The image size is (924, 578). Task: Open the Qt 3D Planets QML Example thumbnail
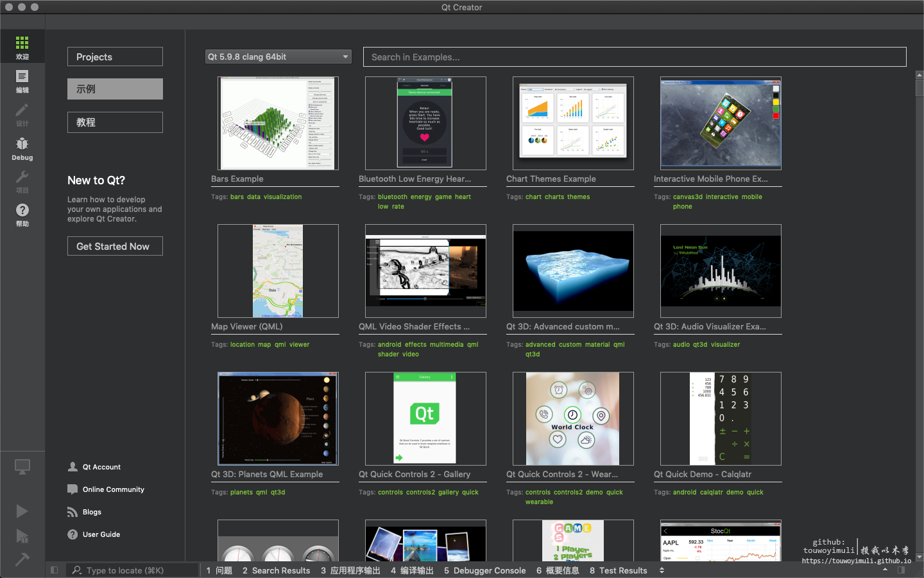coord(278,419)
